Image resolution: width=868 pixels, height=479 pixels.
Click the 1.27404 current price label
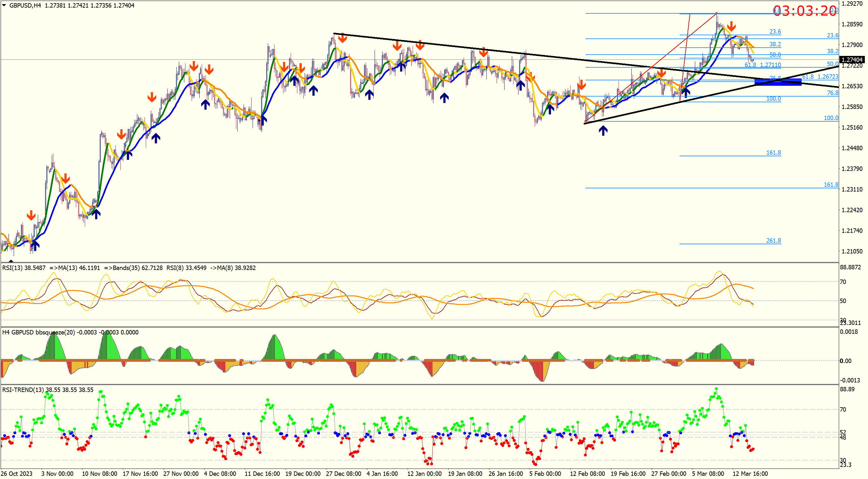coord(851,60)
